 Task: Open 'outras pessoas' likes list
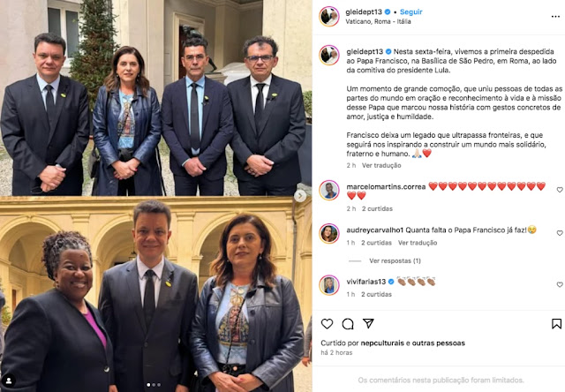tap(438, 343)
